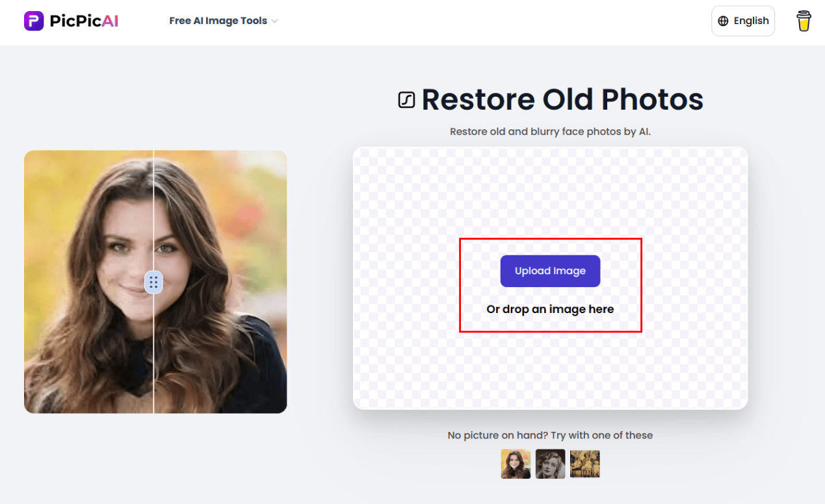Click the 'Or drop an image here' text
825x504 pixels.
[x=550, y=309]
